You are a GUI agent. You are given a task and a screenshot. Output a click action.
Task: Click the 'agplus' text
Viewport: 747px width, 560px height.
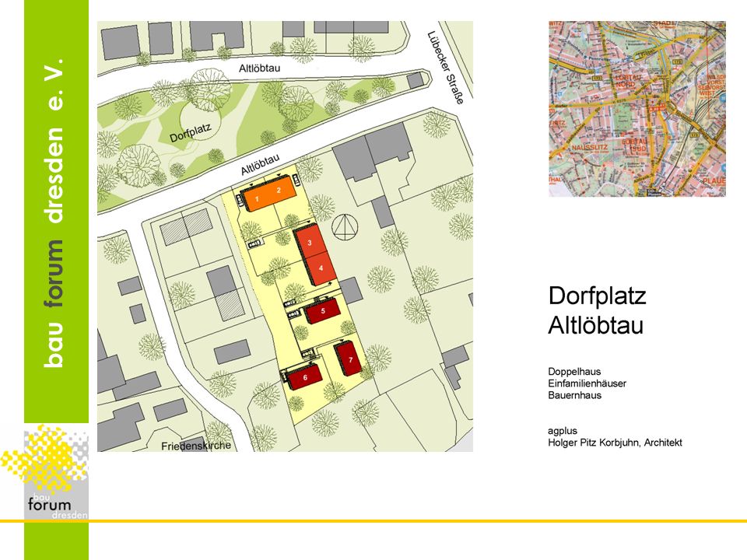(x=563, y=431)
